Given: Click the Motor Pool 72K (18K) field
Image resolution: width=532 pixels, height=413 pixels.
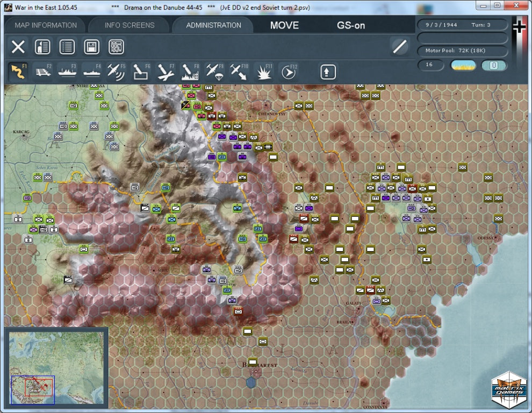Looking at the screenshot, I should tap(463, 51).
